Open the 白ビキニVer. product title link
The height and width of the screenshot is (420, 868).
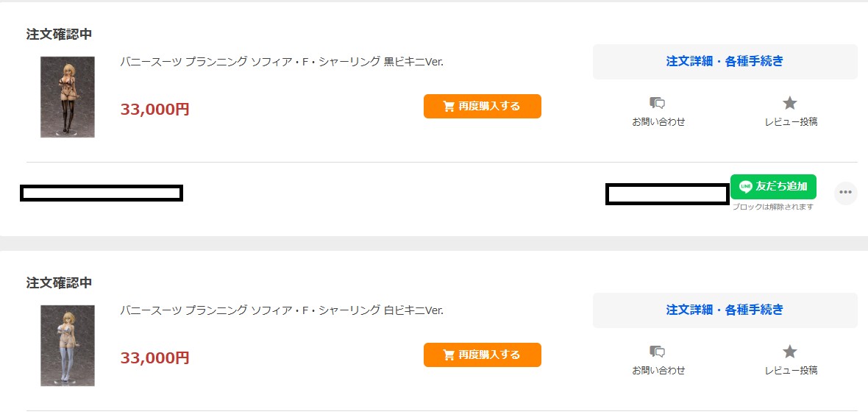coord(282,310)
